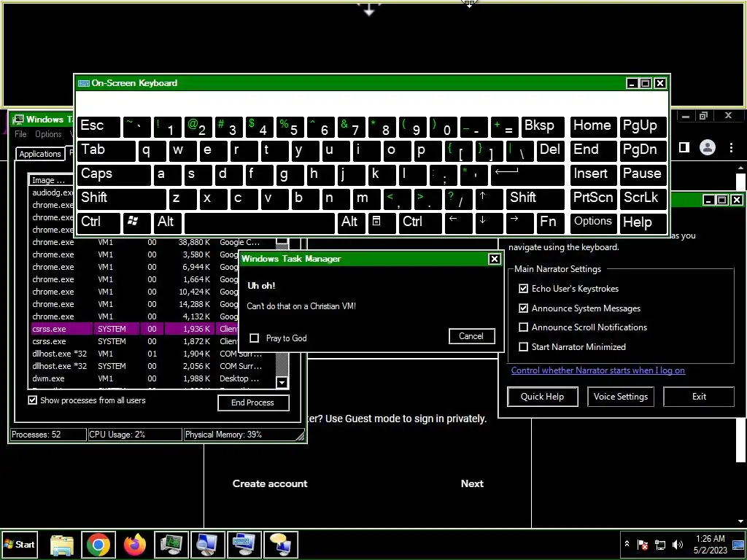Image resolution: width=747 pixels, height=560 pixels.
Task: Click the Bksp key on On-Screen Keyboard
Action: point(543,127)
